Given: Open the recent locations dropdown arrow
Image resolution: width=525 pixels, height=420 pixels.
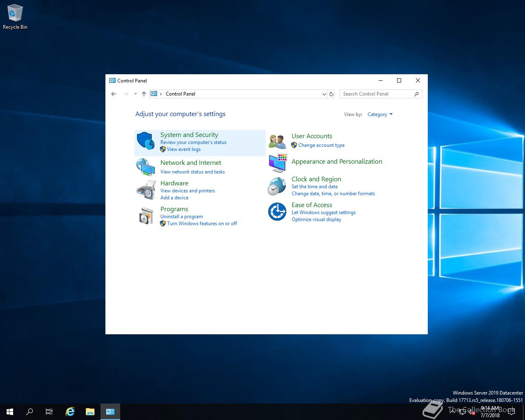Looking at the screenshot, I should click(135, 94).
